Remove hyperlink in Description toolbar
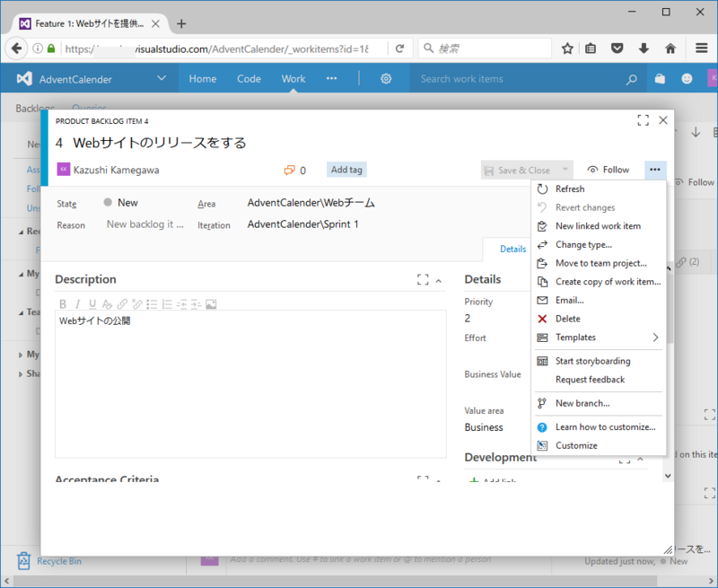This screenshot has height=588, width=718. 137,304
